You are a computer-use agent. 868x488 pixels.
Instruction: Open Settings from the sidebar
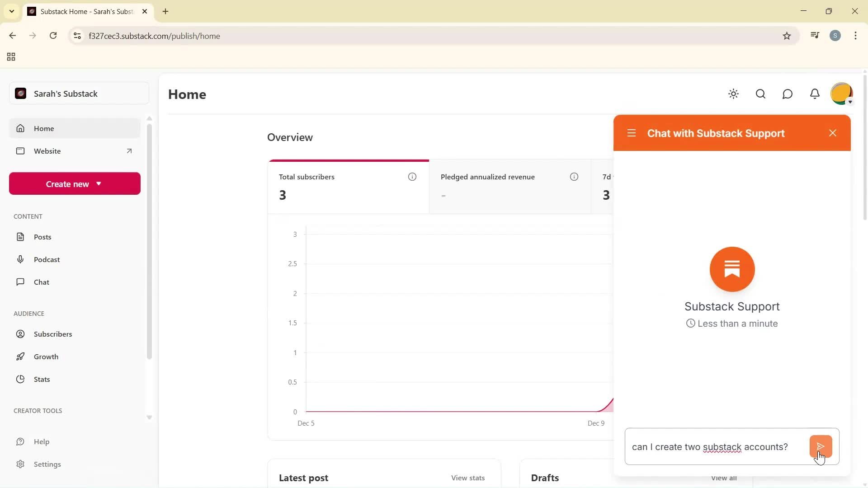tap(47, 464)
